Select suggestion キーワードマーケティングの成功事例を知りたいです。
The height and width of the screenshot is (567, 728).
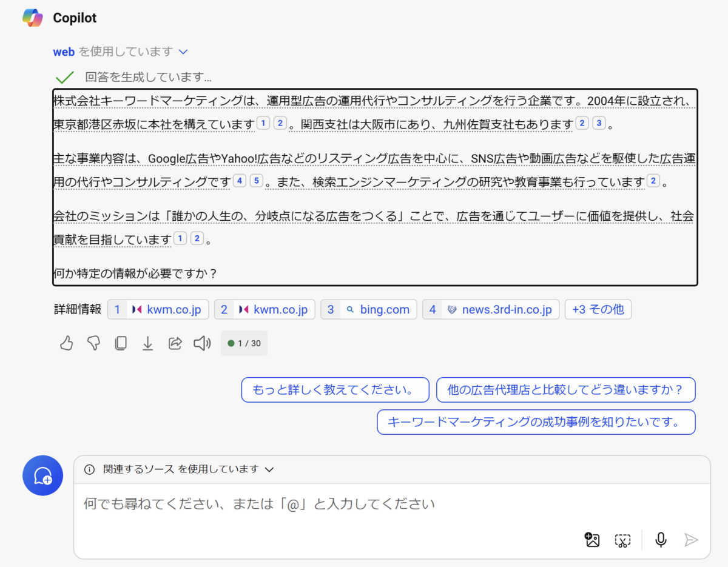point(536,422)
